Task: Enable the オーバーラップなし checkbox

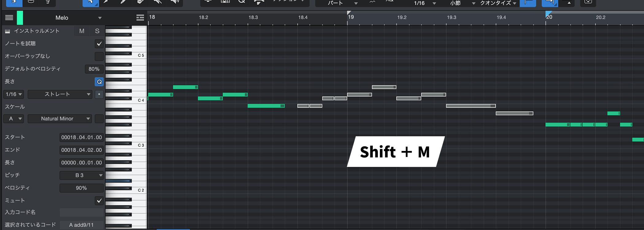Action: pyautogui.click(x=99, y=56)
